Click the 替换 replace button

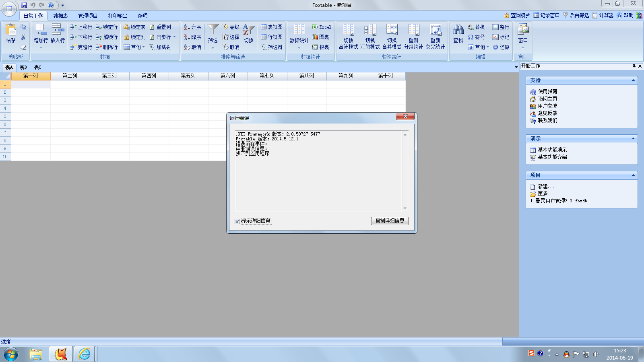pos(476,27)
